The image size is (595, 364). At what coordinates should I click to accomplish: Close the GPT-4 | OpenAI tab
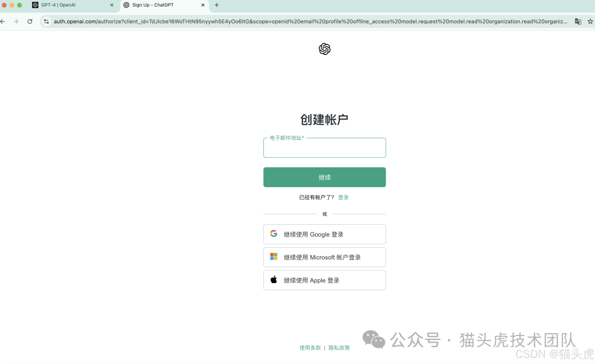[111, 5]
